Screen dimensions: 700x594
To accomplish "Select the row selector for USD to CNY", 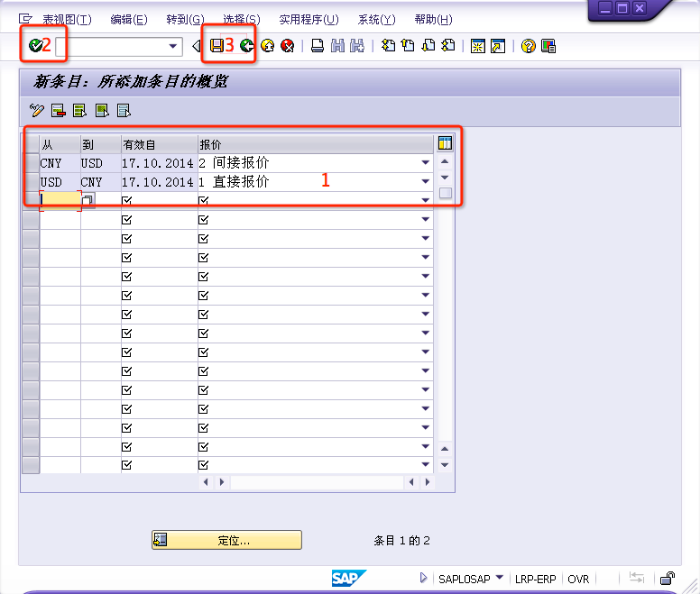I will coord(31,181).
